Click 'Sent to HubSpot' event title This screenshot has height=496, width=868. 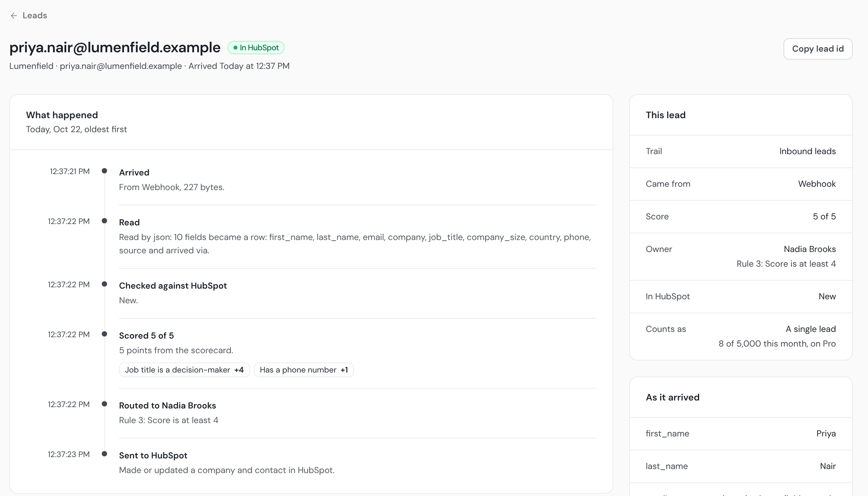(x=153, y=455)
